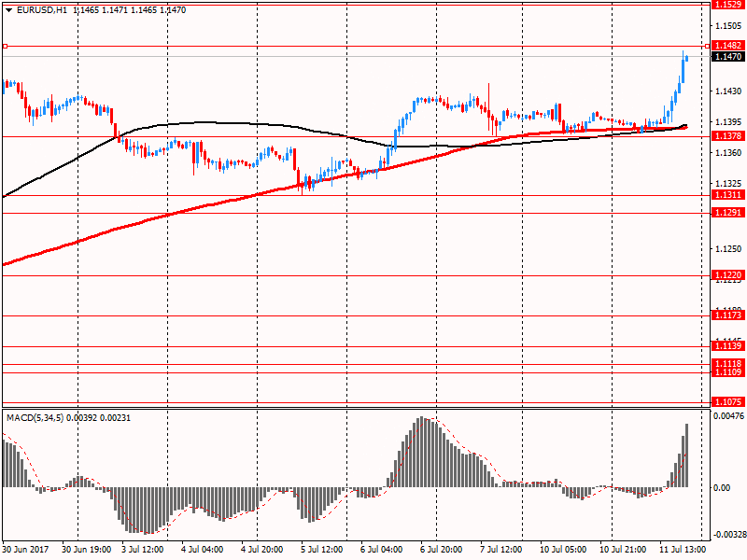
Task: Click the 1.1395 price axis value
Action: 729,122
